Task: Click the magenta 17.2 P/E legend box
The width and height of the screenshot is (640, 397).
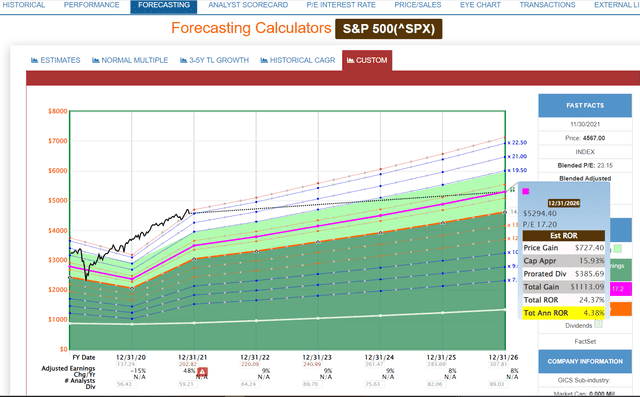Action: 621,288
